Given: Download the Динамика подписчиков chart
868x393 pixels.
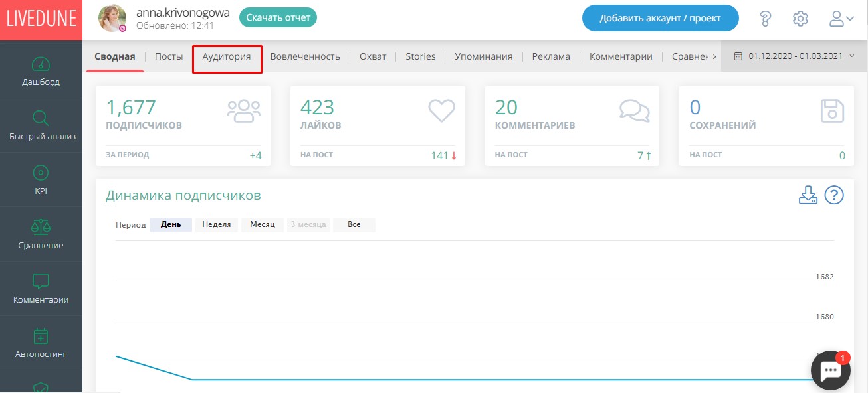Looking at the screenshot, I should 808,195.
